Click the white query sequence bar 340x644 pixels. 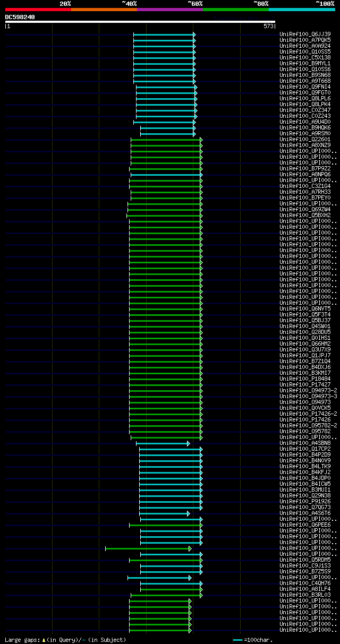click(x=140, y=22)
